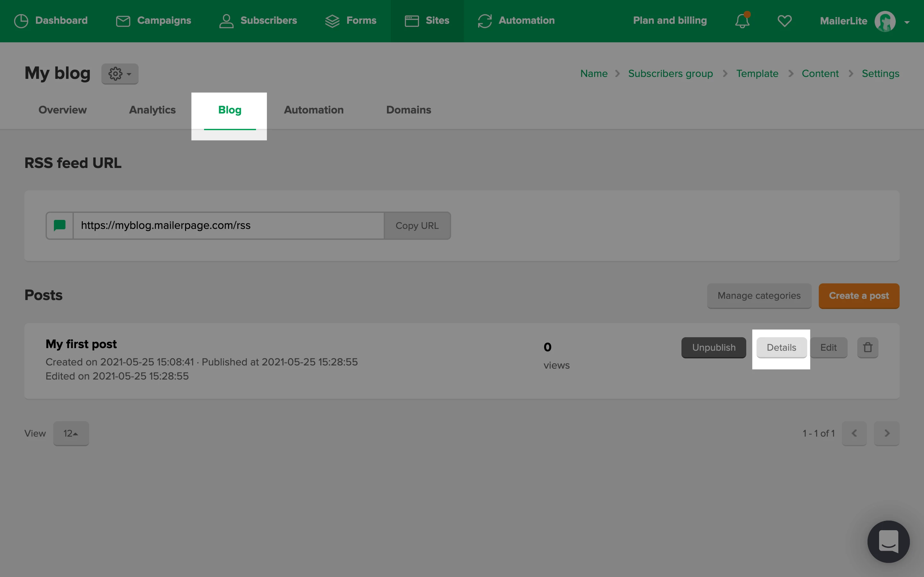Expand the MailerLite account menu arrow
This screenshot has width=924, height=577.
pyautogui.click(x=907, y=22)
